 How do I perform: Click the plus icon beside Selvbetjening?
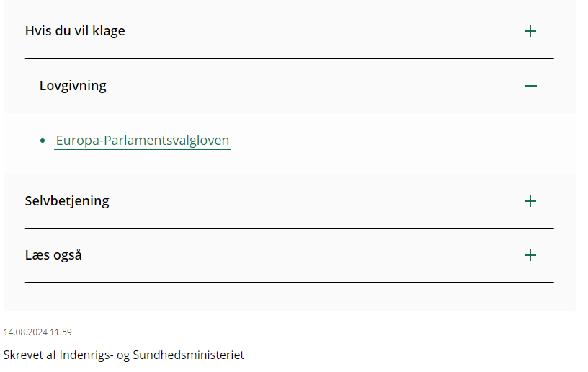pos(530,201)
